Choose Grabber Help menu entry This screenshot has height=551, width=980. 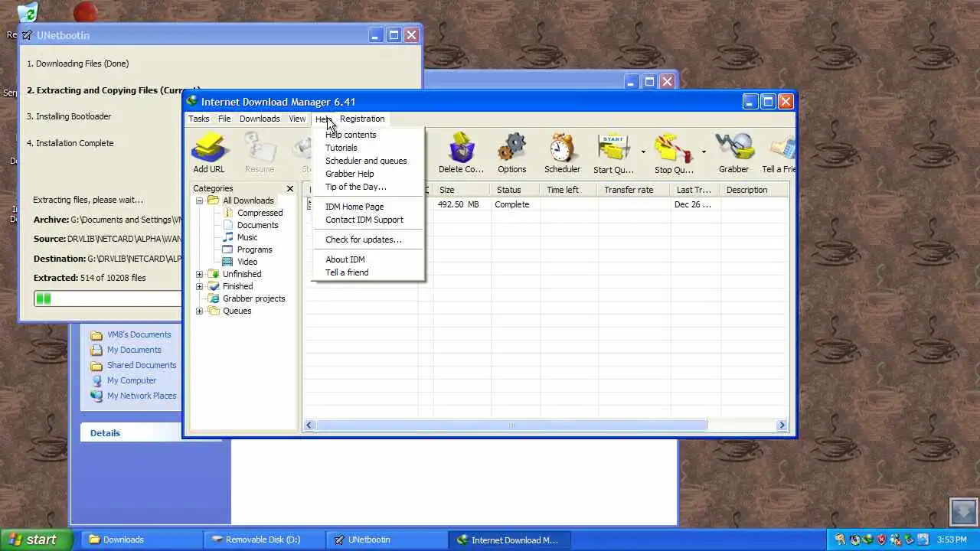pos(368,174)
